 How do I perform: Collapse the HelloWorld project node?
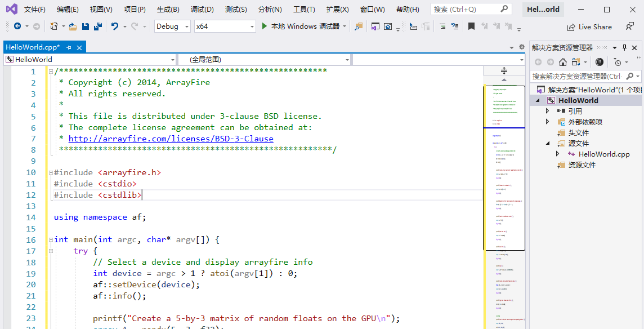538,100
